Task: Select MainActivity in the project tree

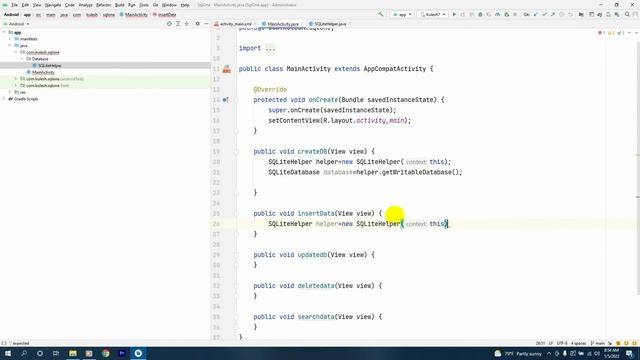Action: [43, 72]
